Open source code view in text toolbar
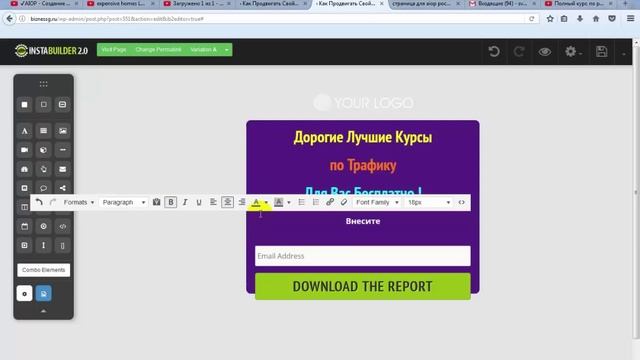Screen dimensions: 640x360 pos(461,202)
